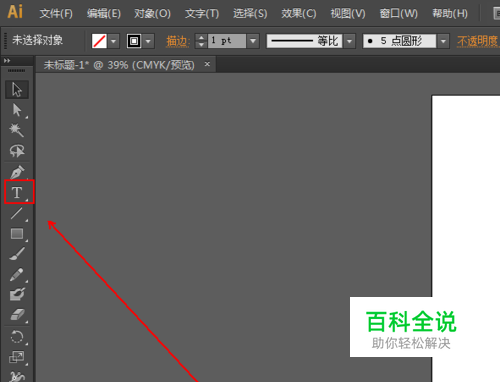
Task: Click the 不透明度 opacity link
Action: point(478,41)
